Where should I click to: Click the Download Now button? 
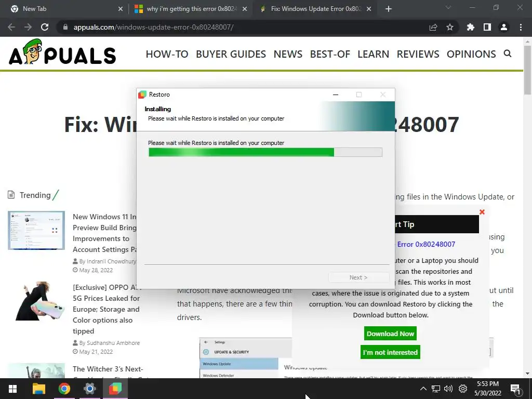390,334
